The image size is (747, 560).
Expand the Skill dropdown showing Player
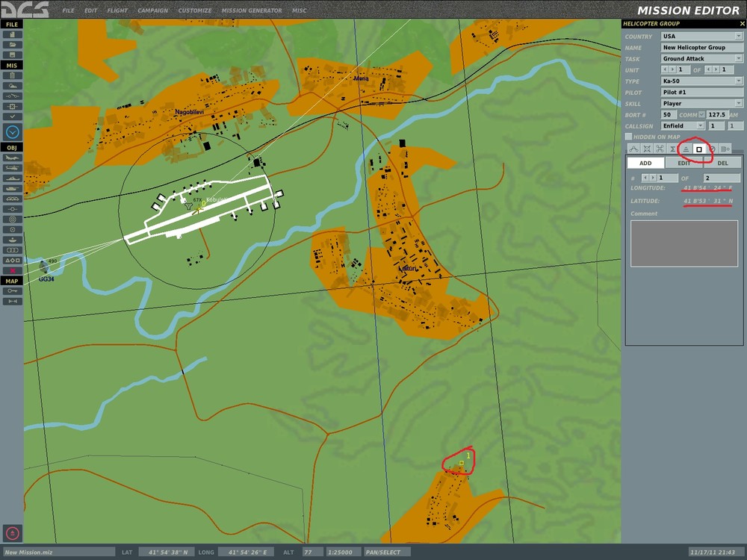click(x=701, y=103)
